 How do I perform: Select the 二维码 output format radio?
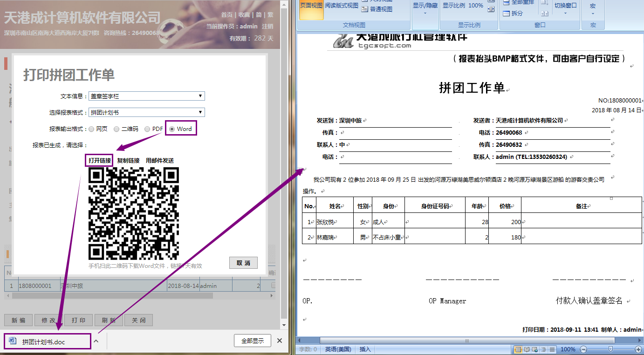116,129
